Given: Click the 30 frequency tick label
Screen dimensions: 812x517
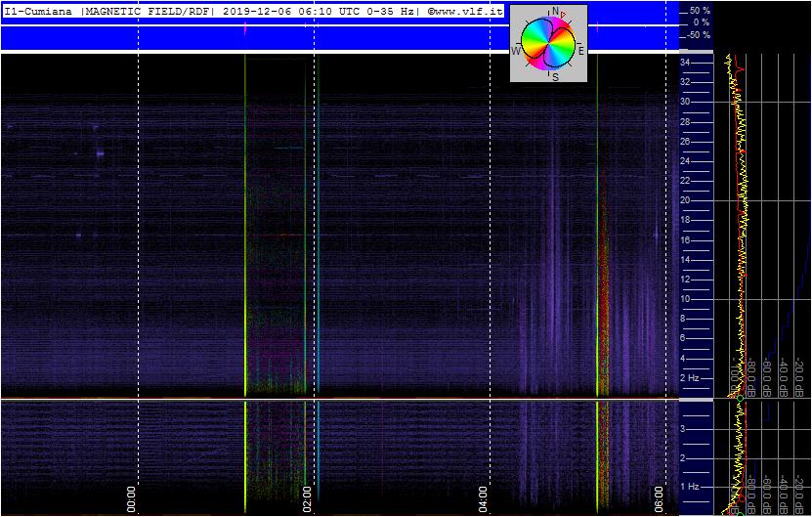Looking at the screenshot, I should click(685, 102).
